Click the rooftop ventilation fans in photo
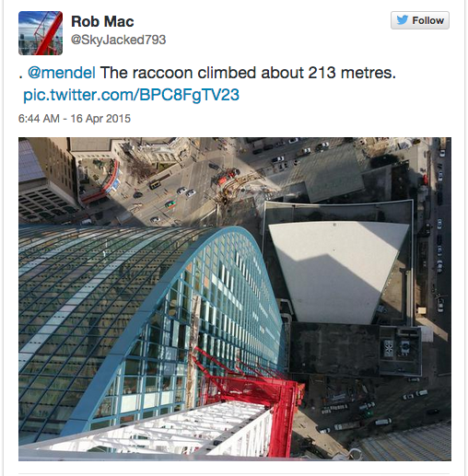The image size is (468, 476). (397, 348)
